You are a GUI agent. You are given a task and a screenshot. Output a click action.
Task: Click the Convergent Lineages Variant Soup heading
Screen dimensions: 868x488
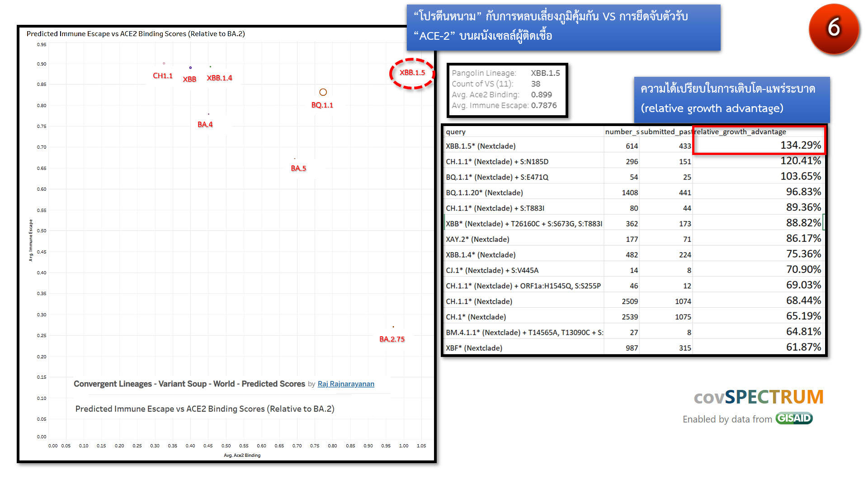coord(189,384)
